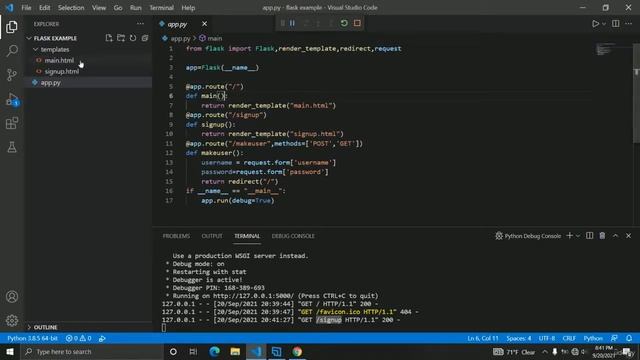This screenshot has height=360, width=640.
Task: Open the Edit menu
Action: click(x=44, y=8)
